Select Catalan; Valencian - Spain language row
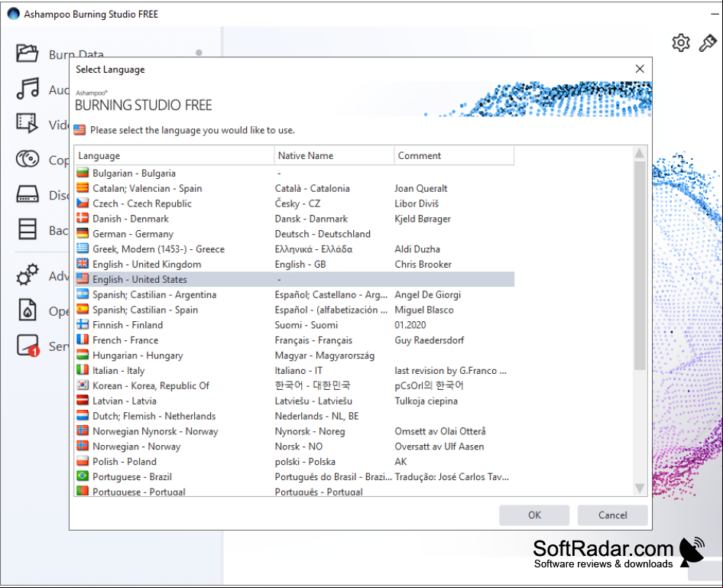Screen dimensions: 723x588 (294, 188)
